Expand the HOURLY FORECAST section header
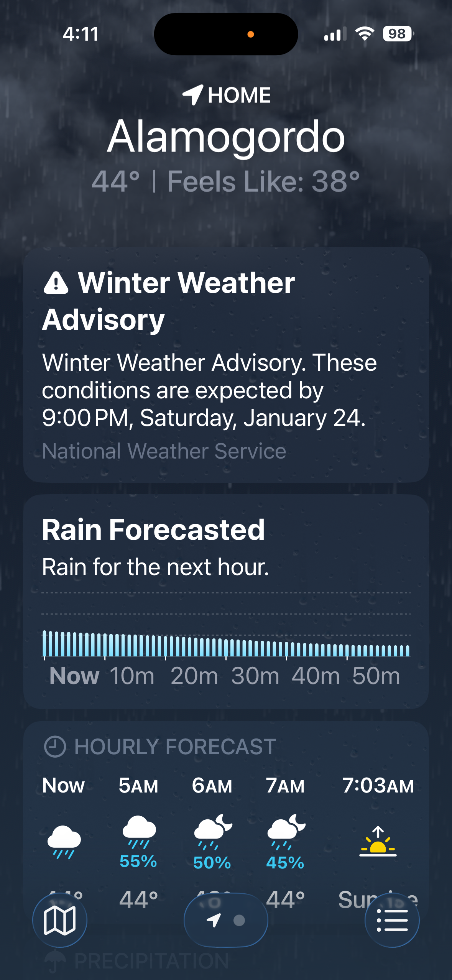This screenshot has width=452, height=980. click(175, 747)
